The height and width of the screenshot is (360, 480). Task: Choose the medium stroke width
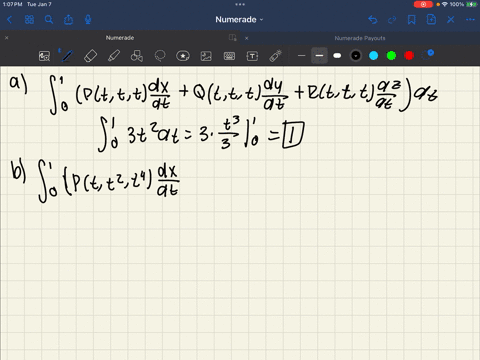319,56
